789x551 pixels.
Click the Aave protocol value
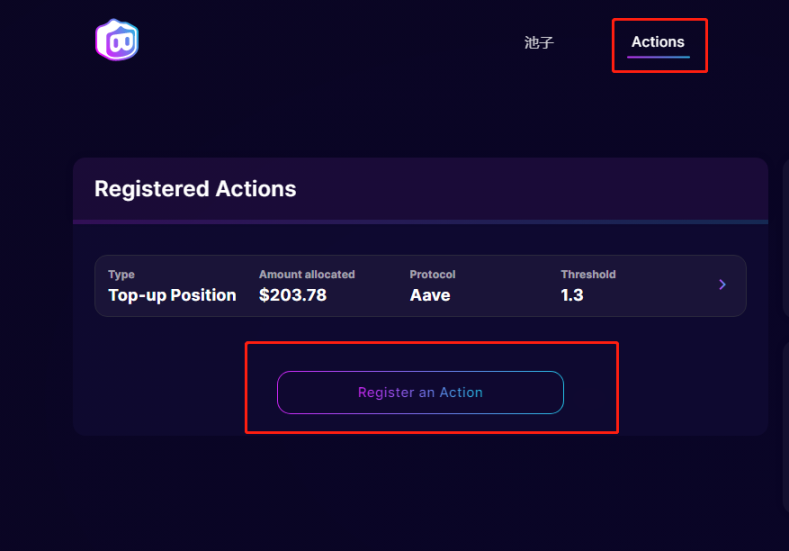(x=430, y=295)
